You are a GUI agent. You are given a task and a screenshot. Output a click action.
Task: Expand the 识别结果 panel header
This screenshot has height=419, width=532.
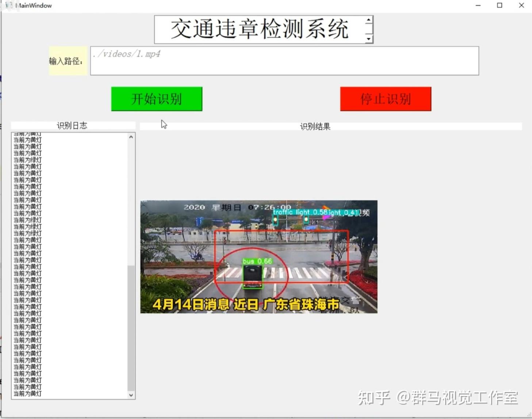coord(315,126)
